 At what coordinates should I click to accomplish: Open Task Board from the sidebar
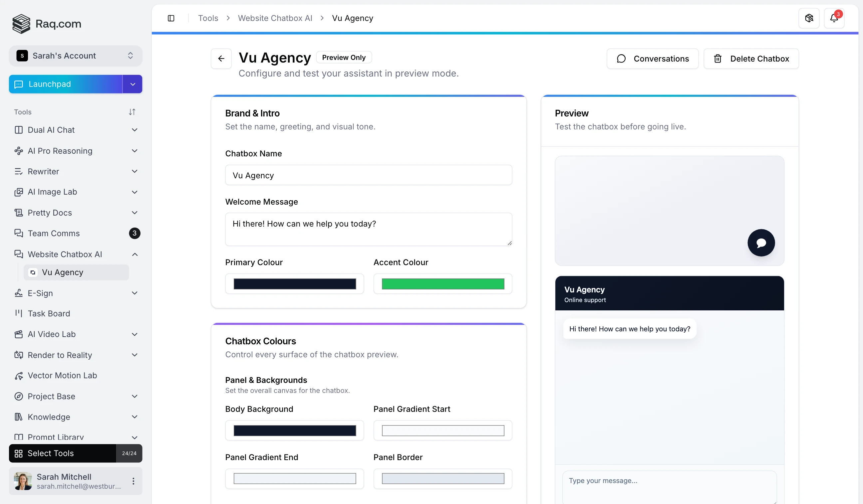49,313
